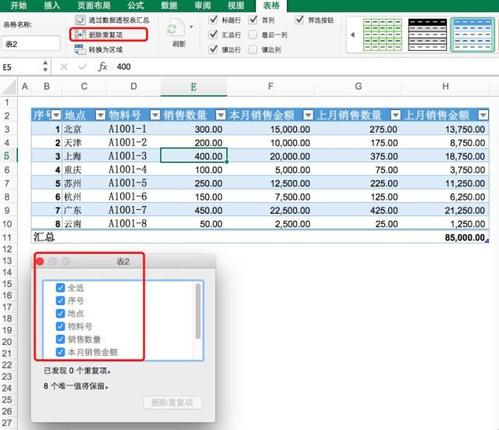Toggle the Total Row (汇总行) checkbox
The width and height of the screenshot is (499, 430).
tap(213, 34)
